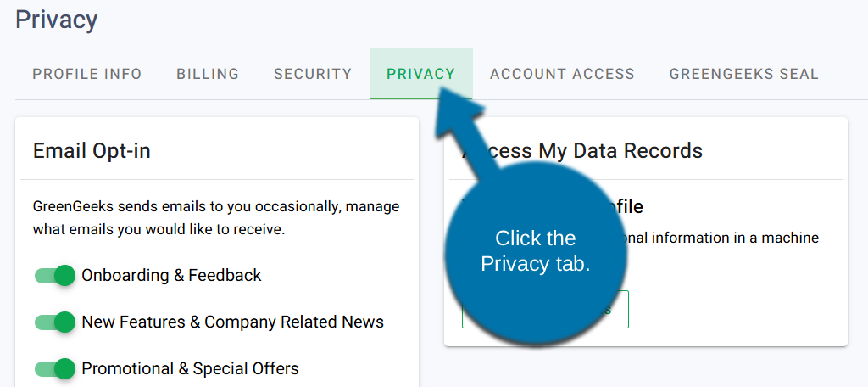This screenshot has height=387, width=868.
Task: Click the 'Promotional & Special Offers' label text
Action: pos(190,369)
